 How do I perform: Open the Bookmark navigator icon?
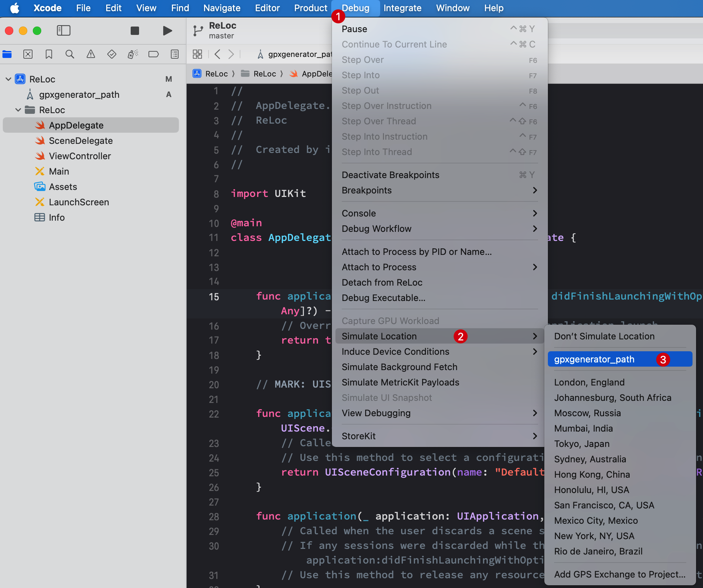(x=49, y=54)
